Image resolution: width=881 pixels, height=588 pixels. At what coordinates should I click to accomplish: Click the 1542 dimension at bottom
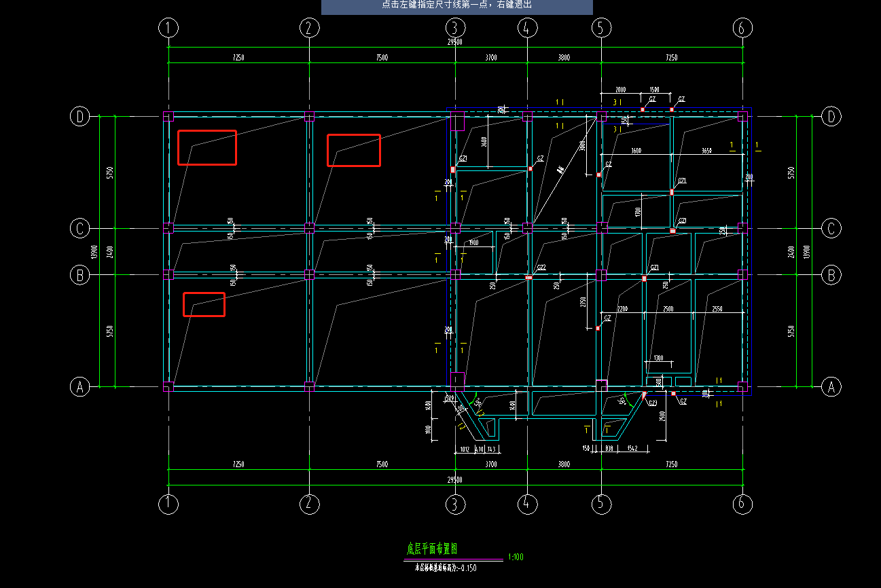(631, 449)
